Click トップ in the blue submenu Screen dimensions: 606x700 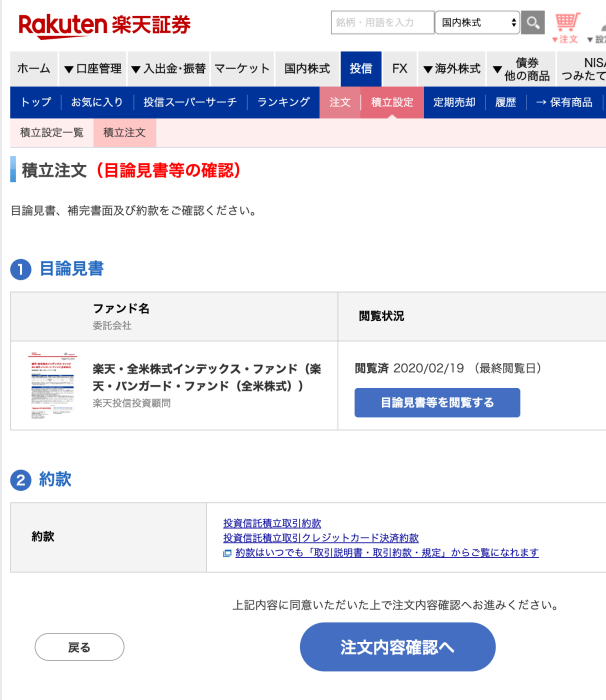click(36, 102)
